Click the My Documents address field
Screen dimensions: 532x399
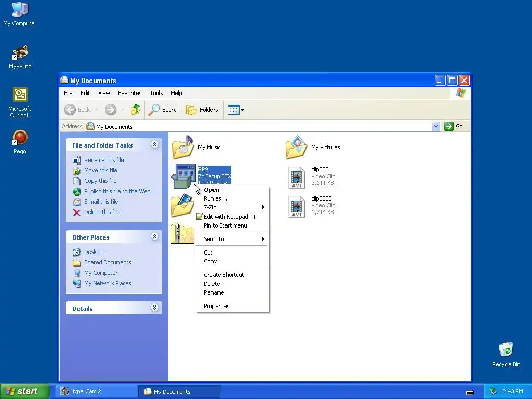(259, 127)
